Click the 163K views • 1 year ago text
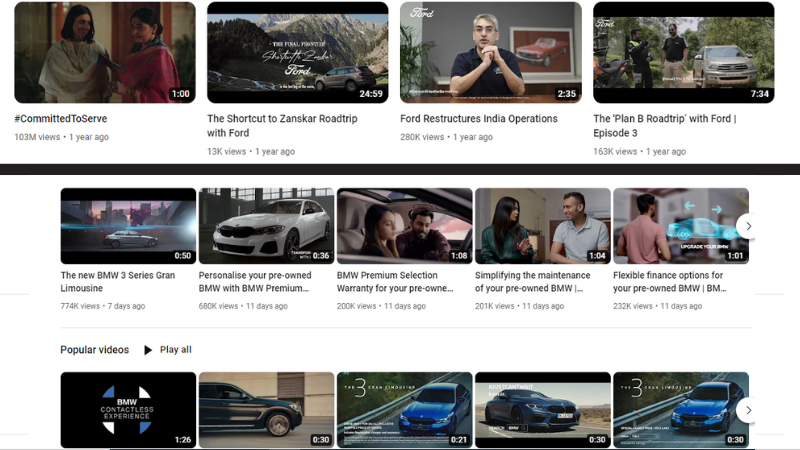This screenshot has height=450, width=800. click(x=639, y=152)
